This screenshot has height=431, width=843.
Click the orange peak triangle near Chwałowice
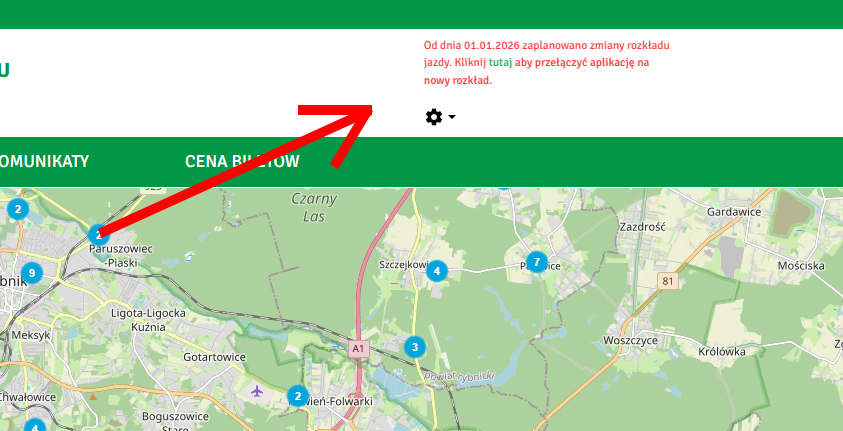tap(93, 397)
